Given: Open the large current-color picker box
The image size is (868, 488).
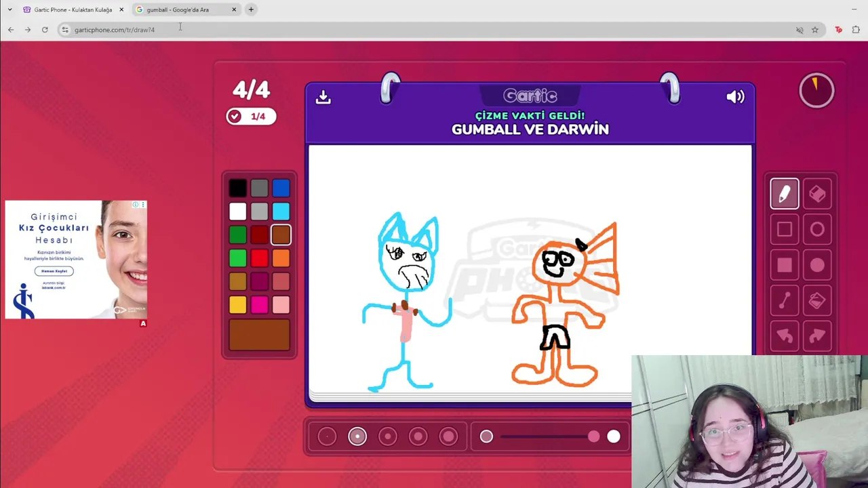Looking at the screenshot, I should 260,335.
